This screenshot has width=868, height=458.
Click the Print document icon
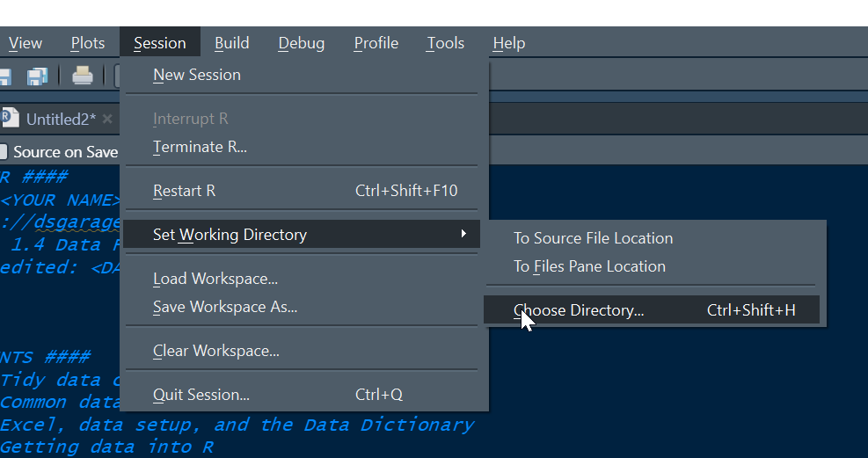(x=83, y=76)
